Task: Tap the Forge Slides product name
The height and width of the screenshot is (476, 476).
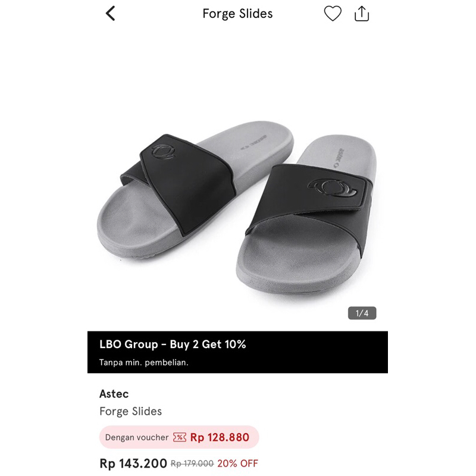Action: [130, 411]
